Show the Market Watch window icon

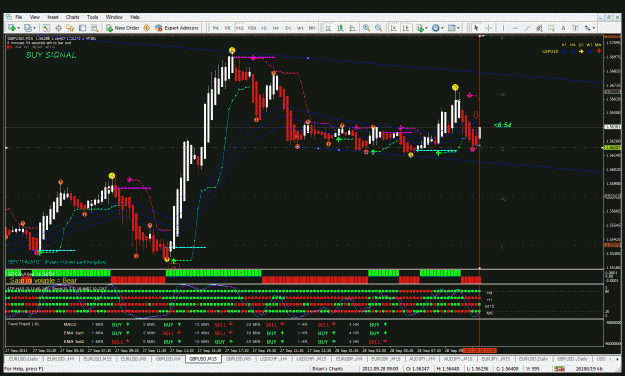point(46,28)
